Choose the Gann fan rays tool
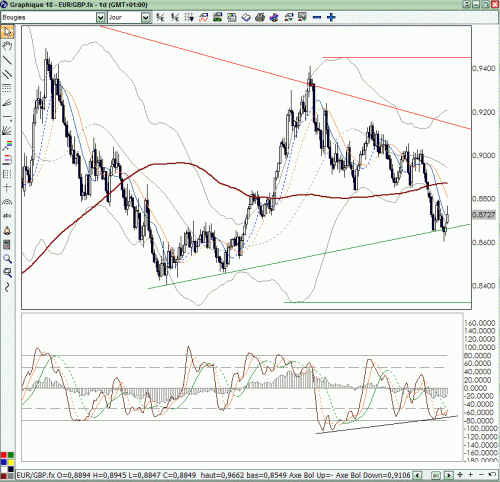Screen dimensions: 500x482 tap(7, 131)
